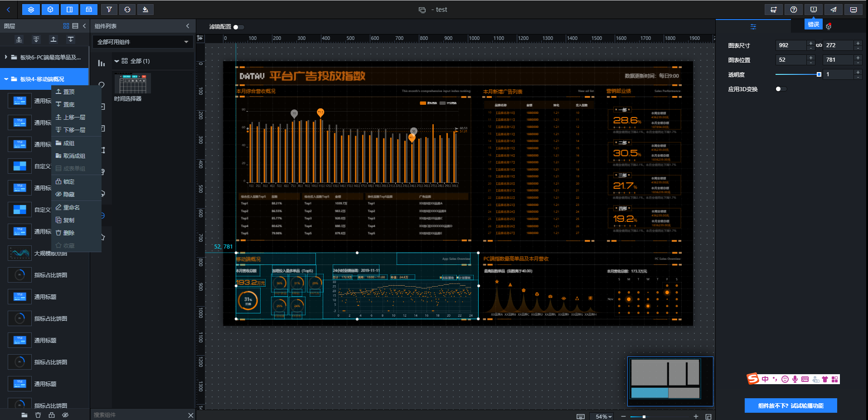Choose 成组 from context menu
868x420 pixels.
[76, 143]
